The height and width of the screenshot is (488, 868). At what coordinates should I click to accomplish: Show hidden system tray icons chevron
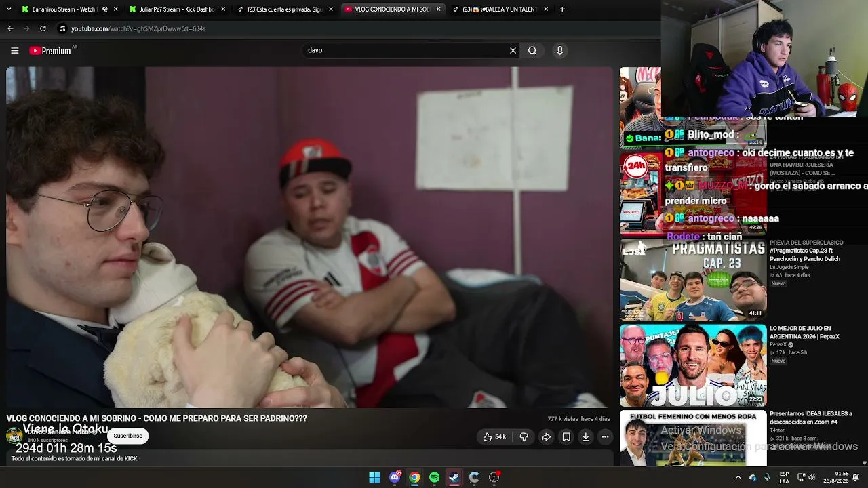click(x=738, y=477)
